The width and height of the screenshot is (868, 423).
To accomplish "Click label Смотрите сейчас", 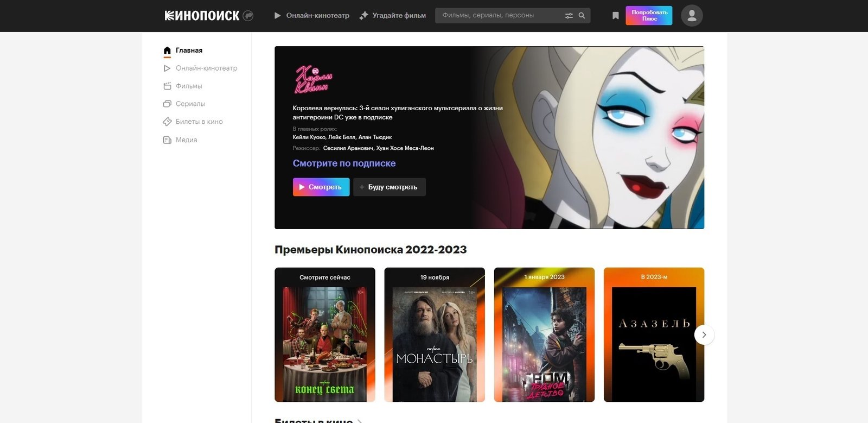I will 325,277.
